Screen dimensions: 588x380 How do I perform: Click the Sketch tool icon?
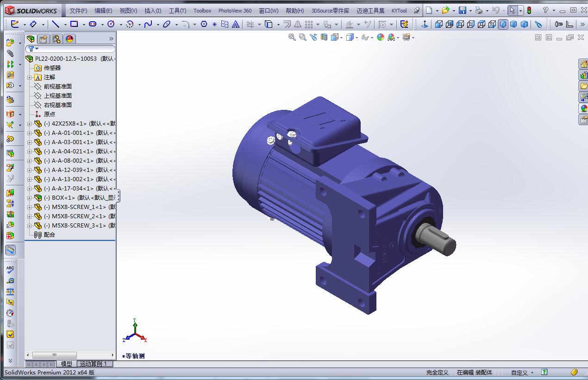coord(15,24)
